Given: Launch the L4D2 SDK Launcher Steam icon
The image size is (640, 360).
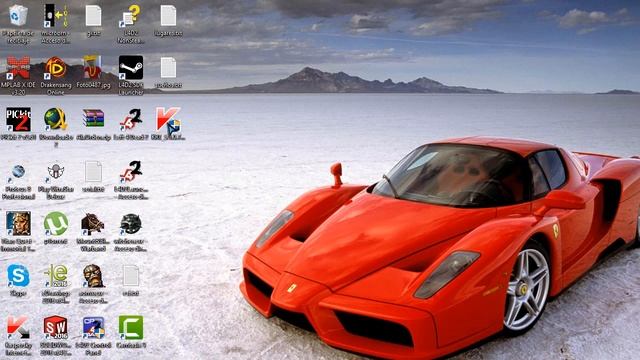Looking at the screenshot, I should [131, 67].
